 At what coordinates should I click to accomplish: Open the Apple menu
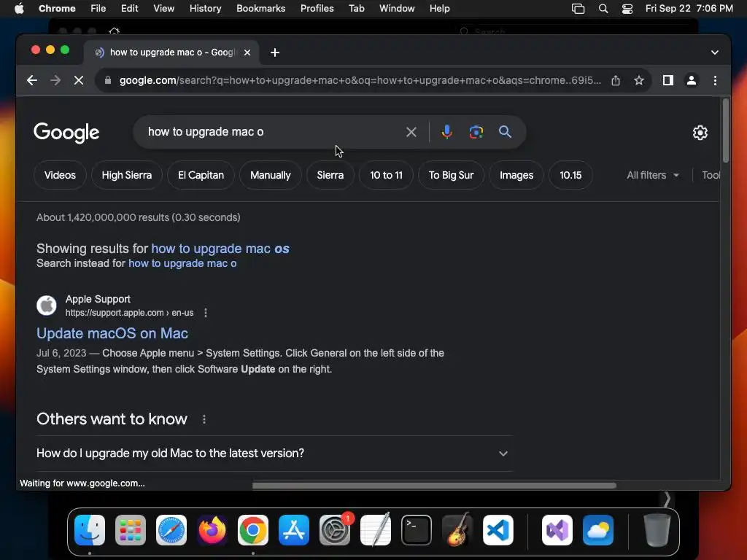19,9
